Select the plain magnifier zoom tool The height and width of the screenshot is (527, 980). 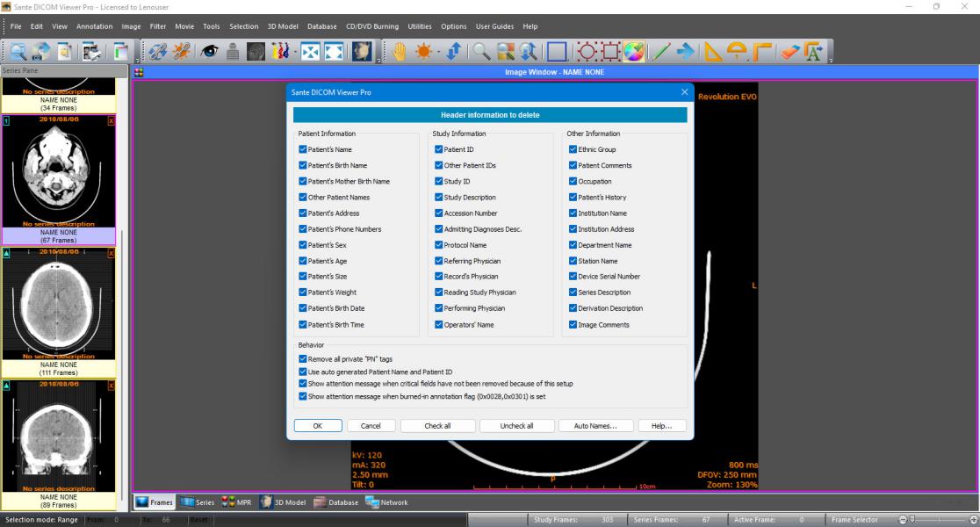point(480,51)
